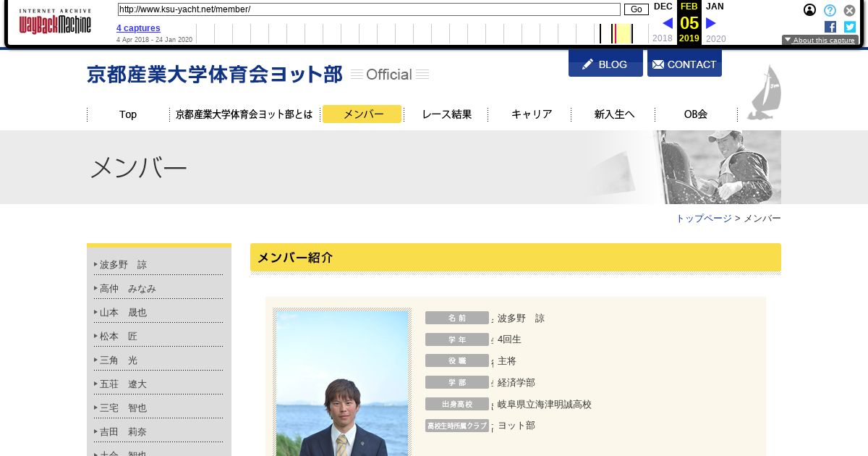Click the Wayback Machine logo
This screenshot has width=868, height=456.
55,22
